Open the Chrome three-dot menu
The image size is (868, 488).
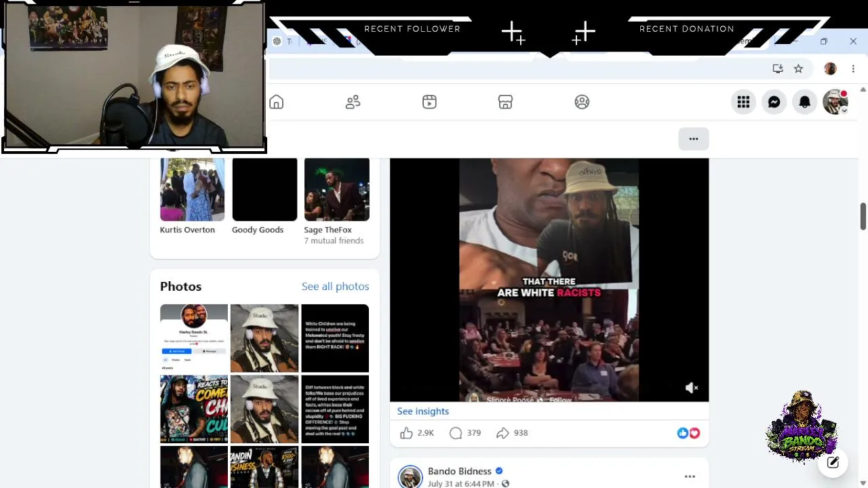[853, 68]
